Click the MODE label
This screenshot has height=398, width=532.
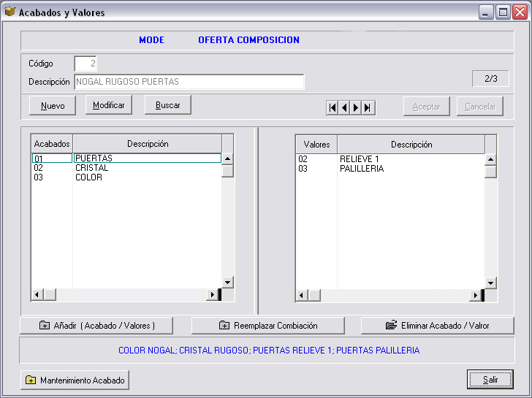click(x=152, y=40)
